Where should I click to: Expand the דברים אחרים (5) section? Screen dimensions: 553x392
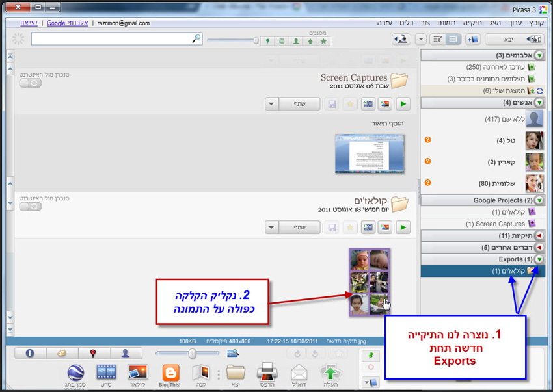[x=539, y=248]
